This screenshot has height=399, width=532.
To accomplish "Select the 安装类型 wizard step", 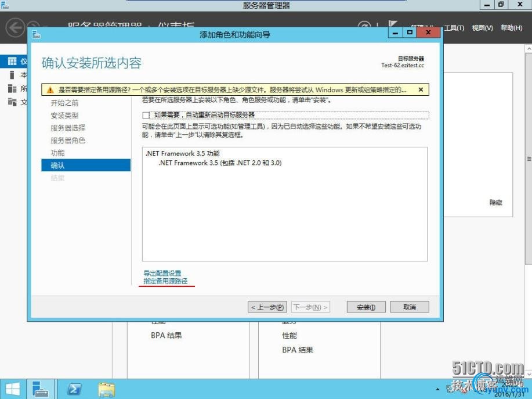I will [x=64, y=116].
